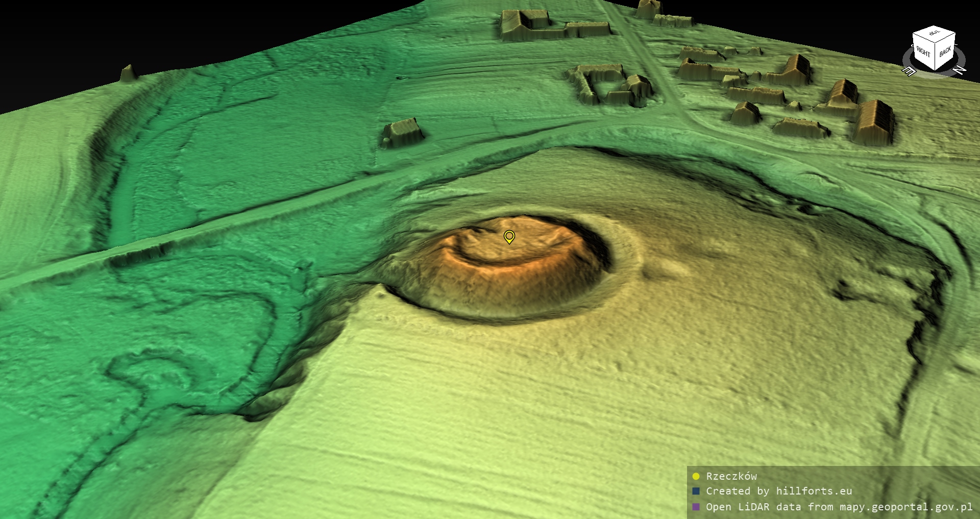Click the E compass direction marker
980x519 pixels.
[x=909, y=71]
